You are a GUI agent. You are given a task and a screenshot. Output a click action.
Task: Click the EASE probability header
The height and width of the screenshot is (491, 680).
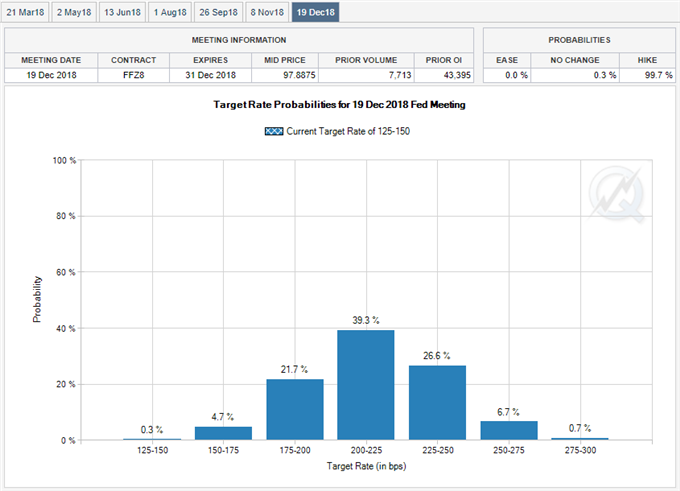pyautogui.click(x=507, y=60)
